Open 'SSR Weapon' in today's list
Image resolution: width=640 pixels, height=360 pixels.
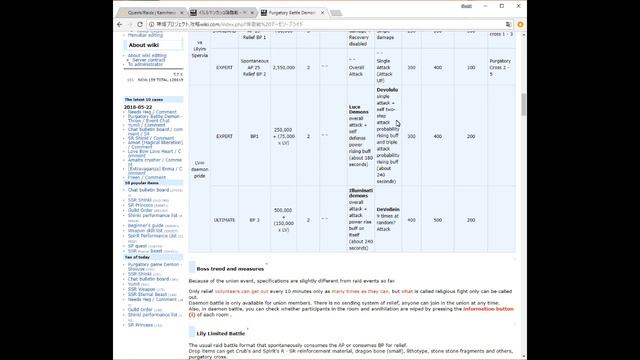pos(141,289)
